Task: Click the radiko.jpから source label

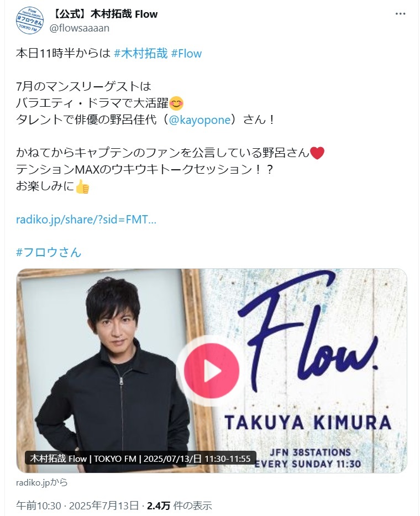Action: tap(42, 482)
